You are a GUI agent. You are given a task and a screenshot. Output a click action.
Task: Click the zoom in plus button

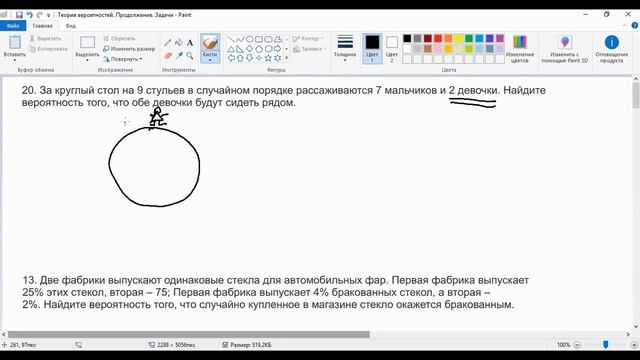[634, 345]
